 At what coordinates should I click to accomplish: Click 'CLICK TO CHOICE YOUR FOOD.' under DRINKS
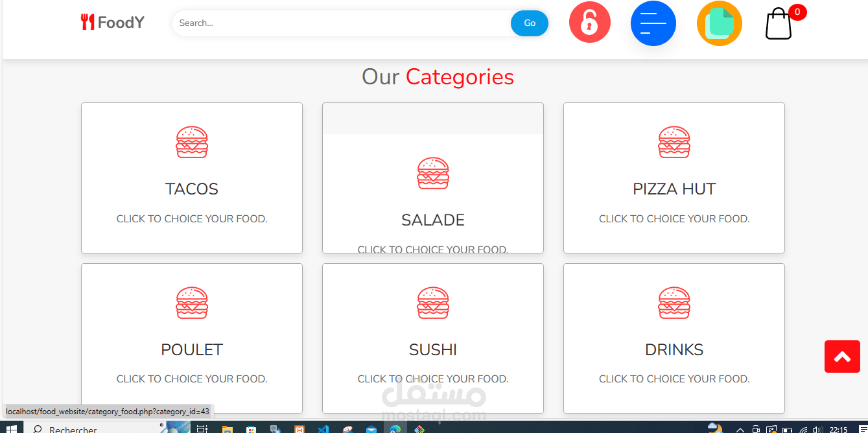tap(674, 379)
